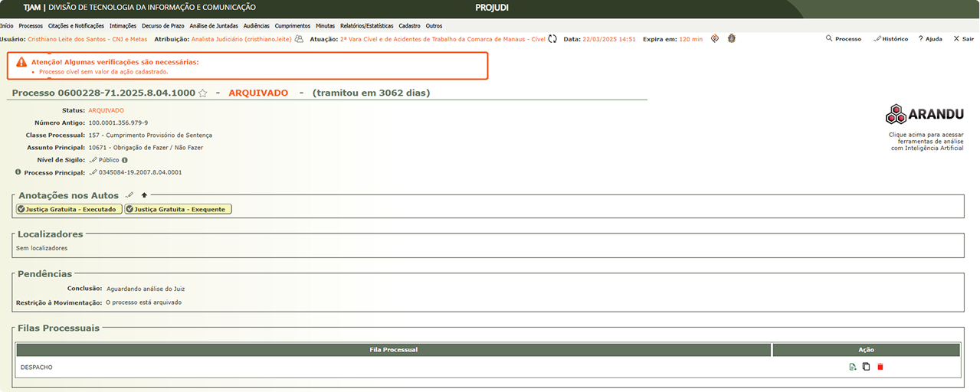Click the Sair logout link
Viewport: 980px width, 392px height.
click(x=962, y=39)
